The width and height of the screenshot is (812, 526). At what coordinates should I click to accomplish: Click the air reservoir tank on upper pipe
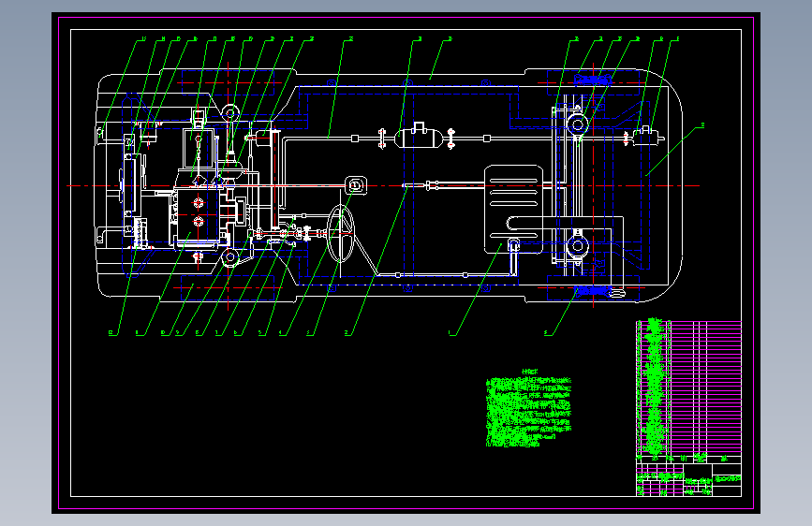pos(419,136)
